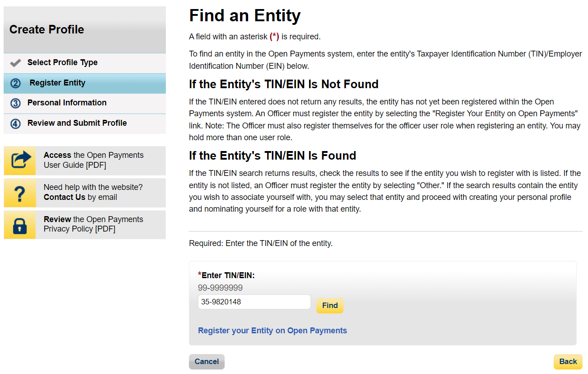Image resolution: width=588 pixels, height=374 pixels.
Task: Click Register your Entity on Open Payments
Action: point(273,331)
